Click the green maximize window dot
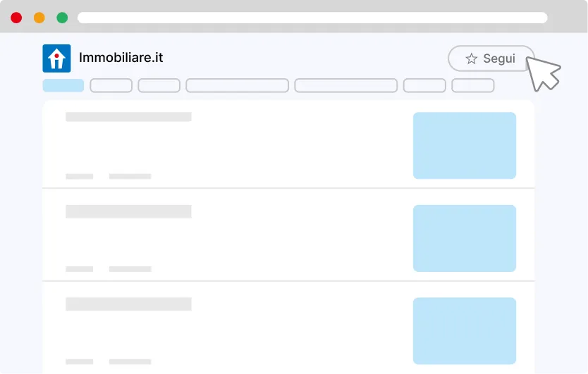This screenshot has height=374, width=588. tap(62, 18)
